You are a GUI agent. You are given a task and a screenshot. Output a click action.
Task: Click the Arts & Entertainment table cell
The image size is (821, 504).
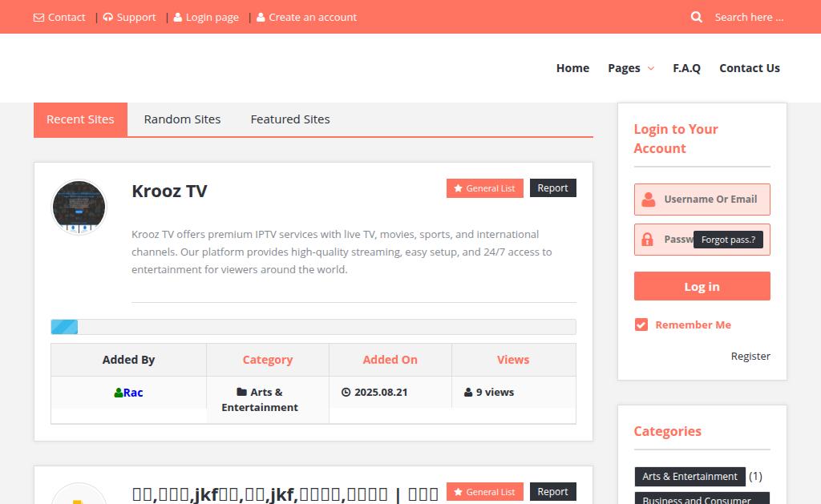point(268,400)
